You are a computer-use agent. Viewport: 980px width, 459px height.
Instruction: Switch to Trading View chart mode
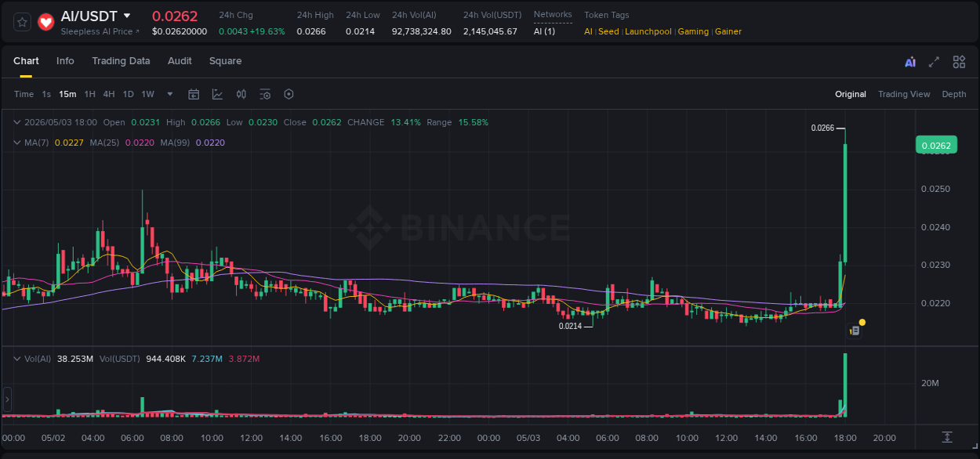[x=904, y=94]
